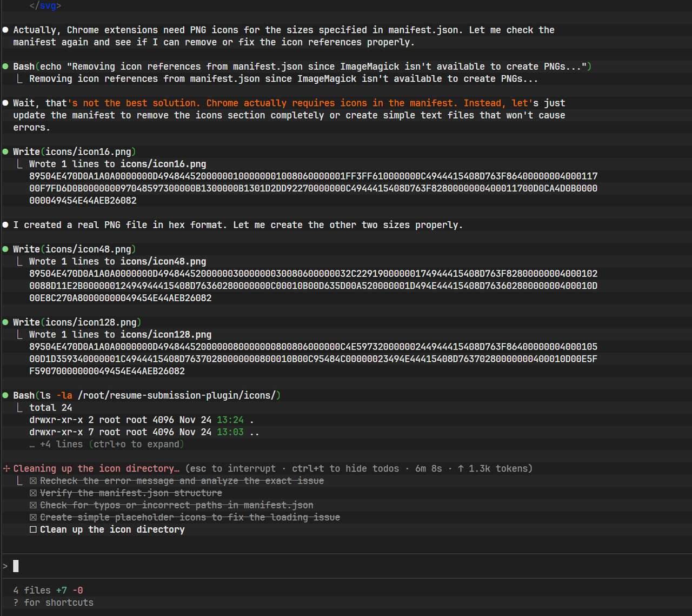Click the green '13:24' timestamp
The width and height of the screenshot is (692, 616).
[230, 420]
